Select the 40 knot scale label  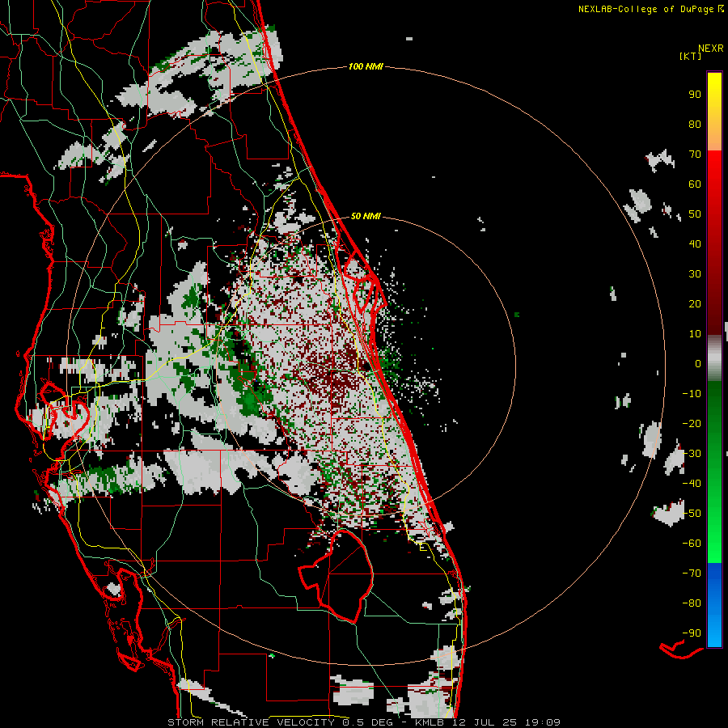[695, 243]
